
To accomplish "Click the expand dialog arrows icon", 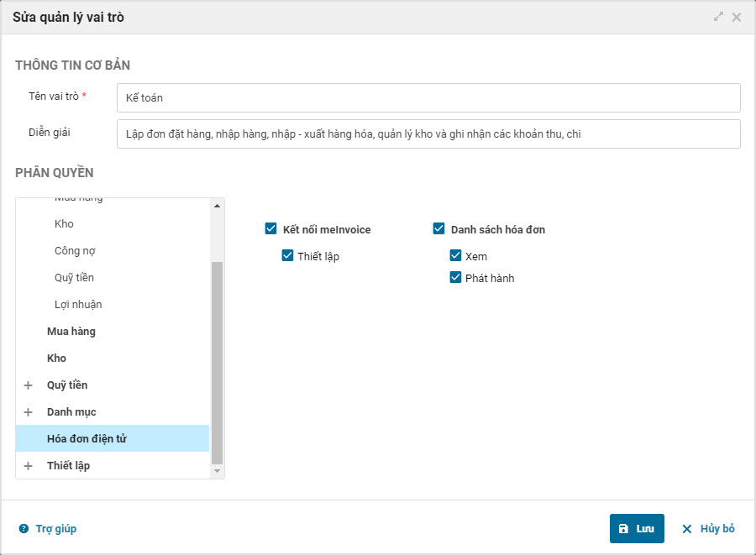I will tap(718, 17).
